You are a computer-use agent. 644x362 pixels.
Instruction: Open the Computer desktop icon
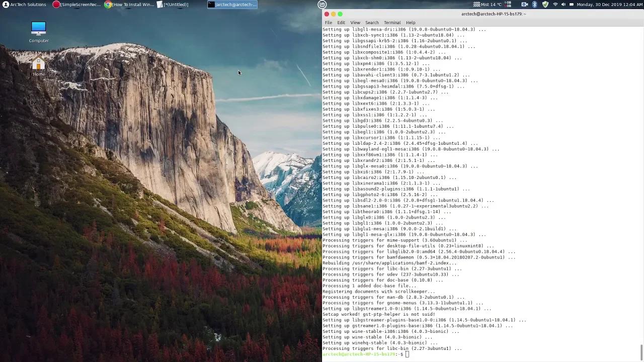pos(39,31)
